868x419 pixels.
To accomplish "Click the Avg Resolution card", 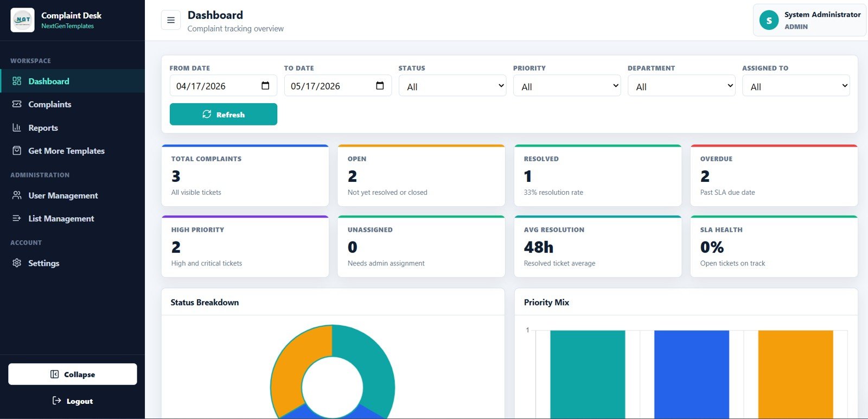I will (598, 246).
